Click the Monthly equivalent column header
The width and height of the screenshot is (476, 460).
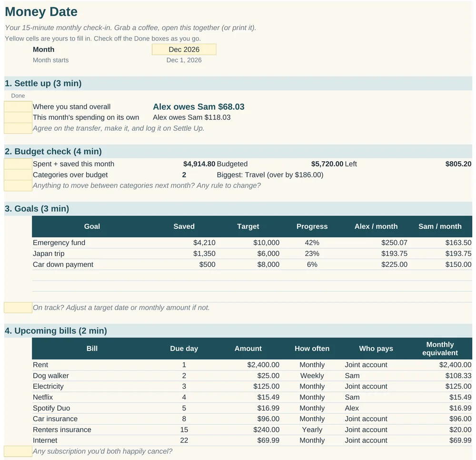pyautogui.click(x=440, y=348)
